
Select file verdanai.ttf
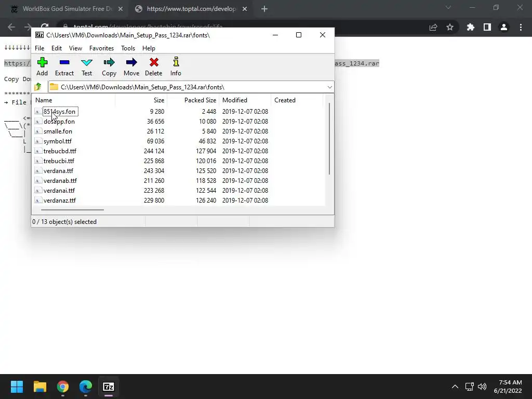(59, 190)
